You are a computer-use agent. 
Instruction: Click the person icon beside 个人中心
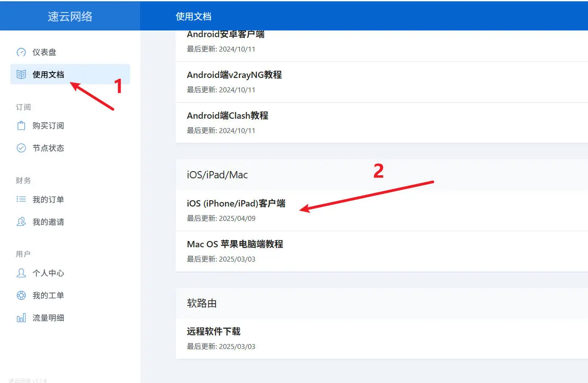(x=21, y=273)
